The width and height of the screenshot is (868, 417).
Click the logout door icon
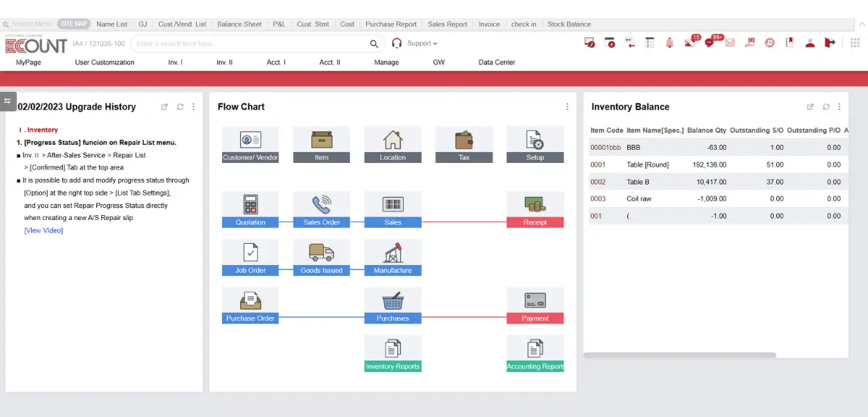point(830,43)
